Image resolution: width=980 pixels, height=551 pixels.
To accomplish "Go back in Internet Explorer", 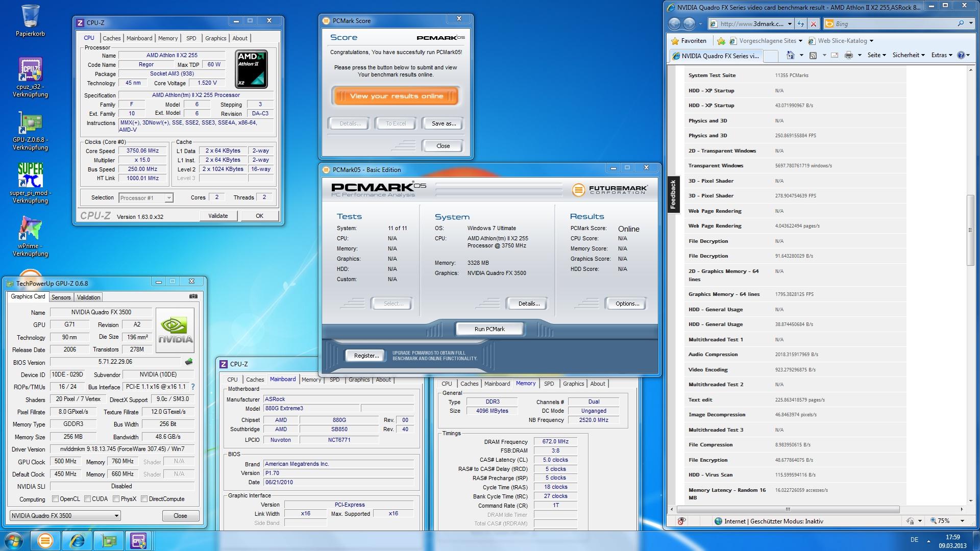I will pyautogui.click(x=675, y=23).
